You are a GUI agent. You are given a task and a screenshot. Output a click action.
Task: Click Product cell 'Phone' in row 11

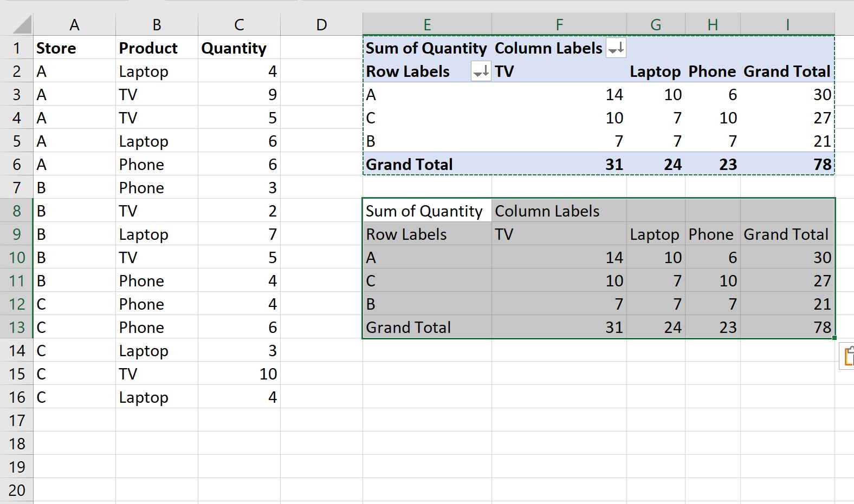click(x=157, y=281)
